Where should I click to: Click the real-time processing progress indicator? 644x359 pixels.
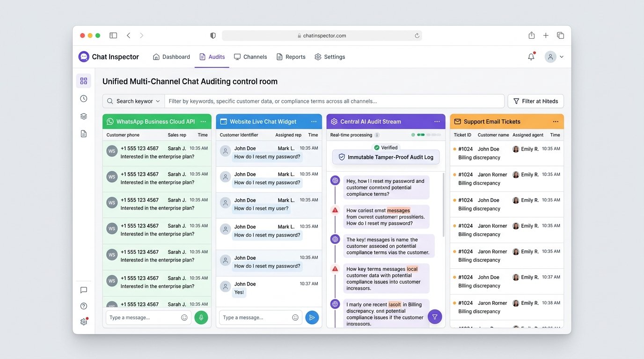pos(426,135)
